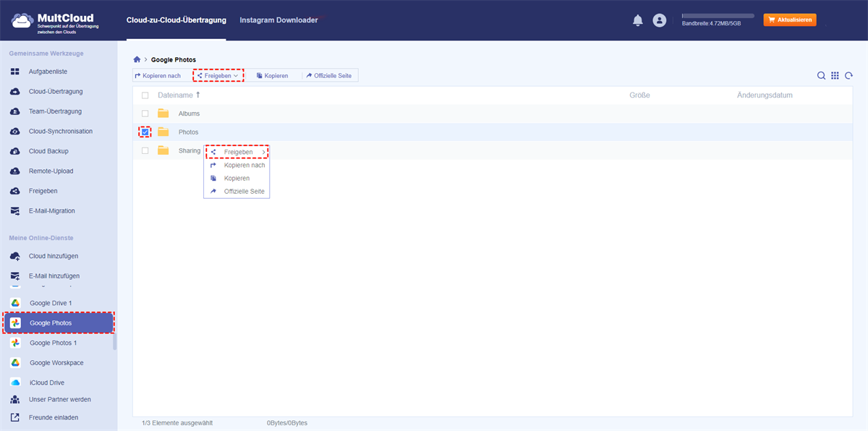Sort by Änderungsdatum column header
Image resolution: width=868 pixels, height=431 pixels.
pos(765,95)
